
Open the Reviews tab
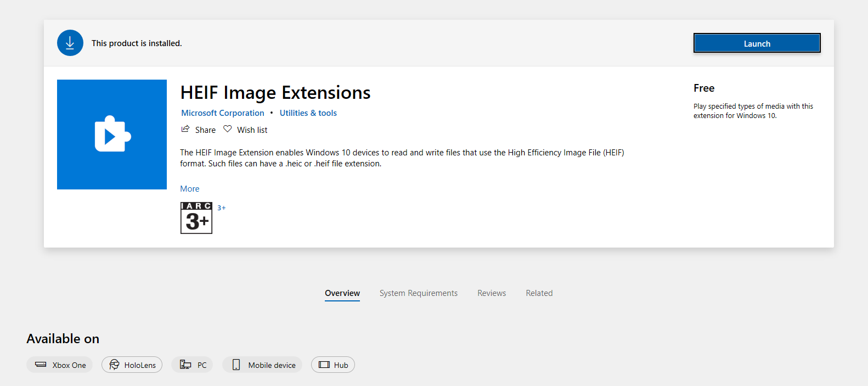pyautogui.click(x=492, y=293)
